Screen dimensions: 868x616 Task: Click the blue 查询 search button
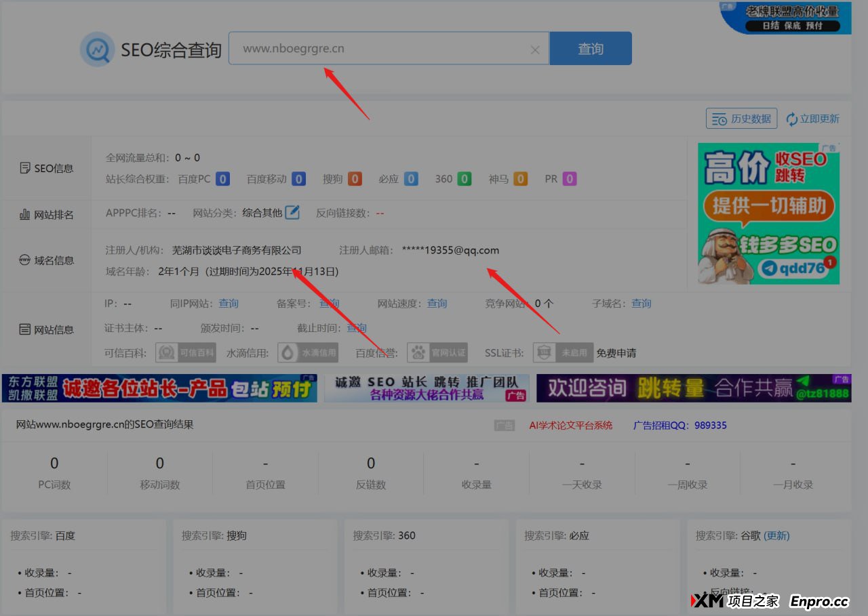(590, 48)
